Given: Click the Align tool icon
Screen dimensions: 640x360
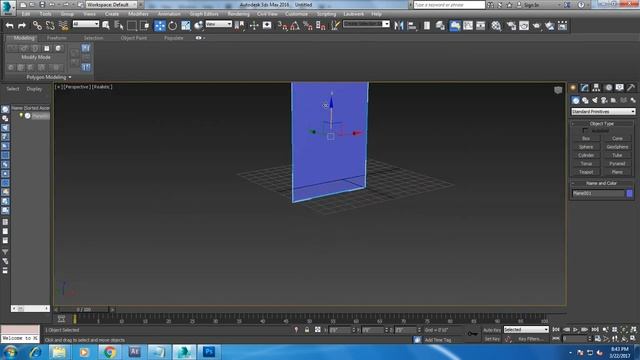Looking at the screenshot, I should pos(412,26).
